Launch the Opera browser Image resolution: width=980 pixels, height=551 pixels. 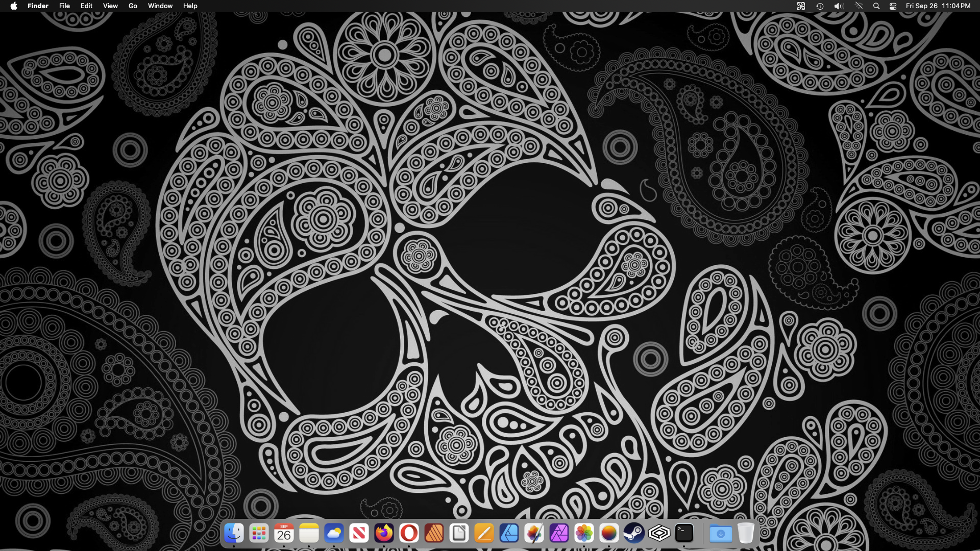tap(409, 534)
